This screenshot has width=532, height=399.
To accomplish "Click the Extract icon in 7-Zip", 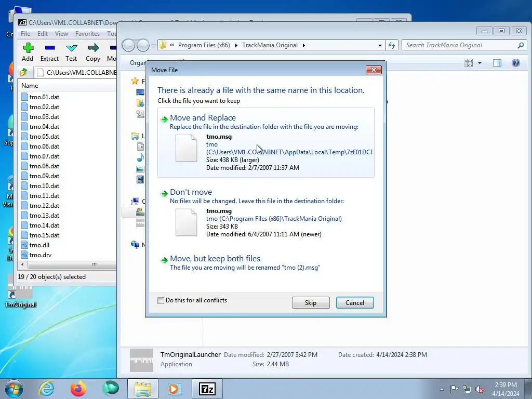I will (49, 52).
